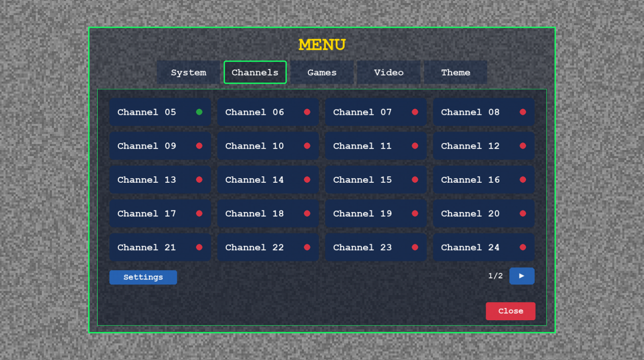
Task: Select Channel 16
Action: pos(484,180)
